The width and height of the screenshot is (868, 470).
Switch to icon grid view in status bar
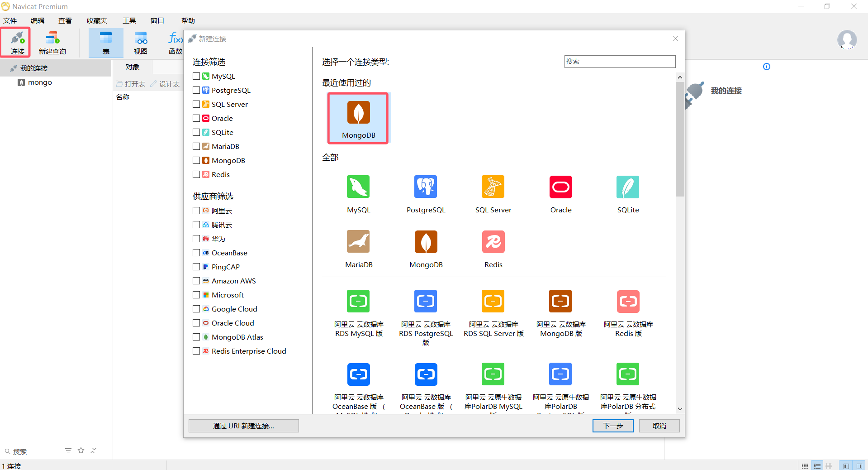coord(805,465)
